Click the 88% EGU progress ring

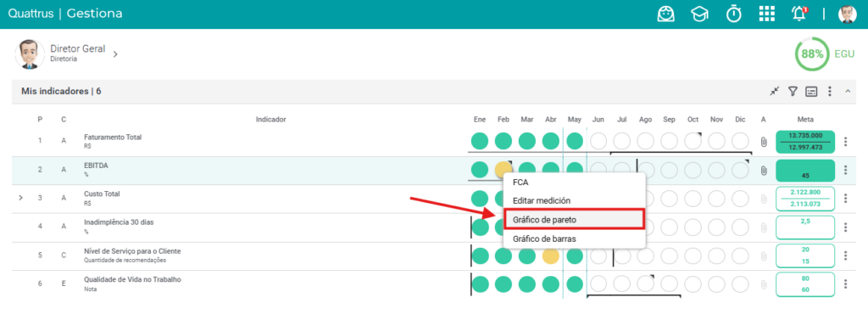812,53
